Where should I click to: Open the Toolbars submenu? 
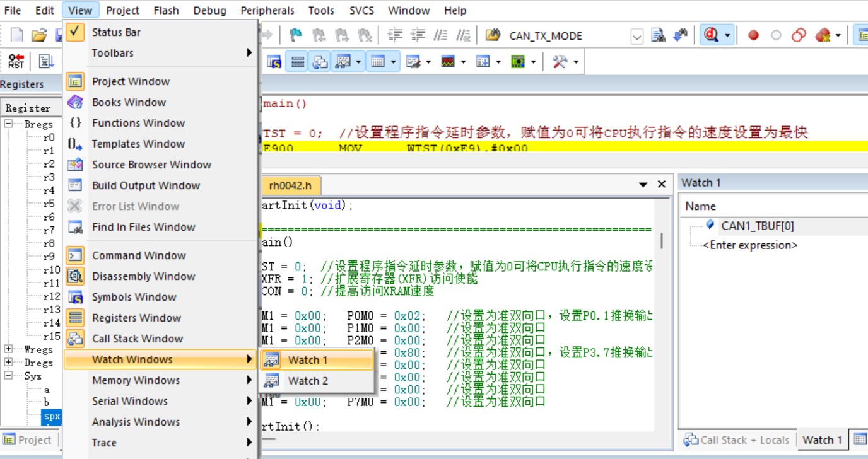[161, 53]
